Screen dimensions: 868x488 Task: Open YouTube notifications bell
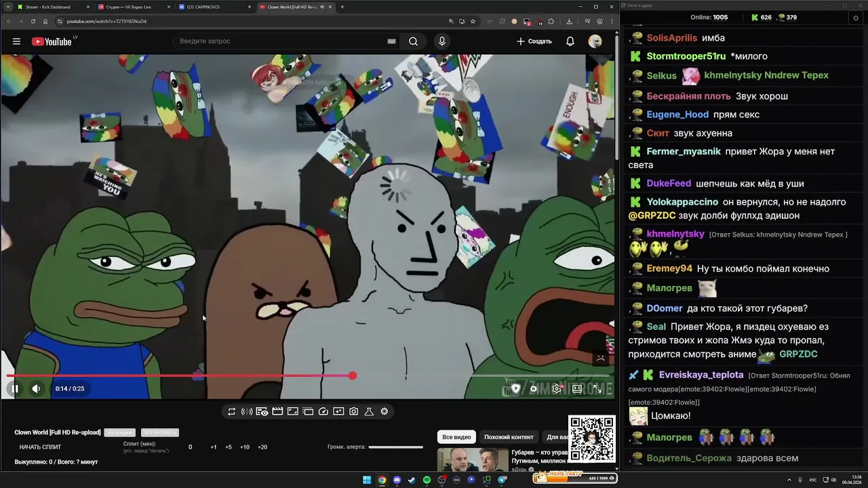click(570, 41)
